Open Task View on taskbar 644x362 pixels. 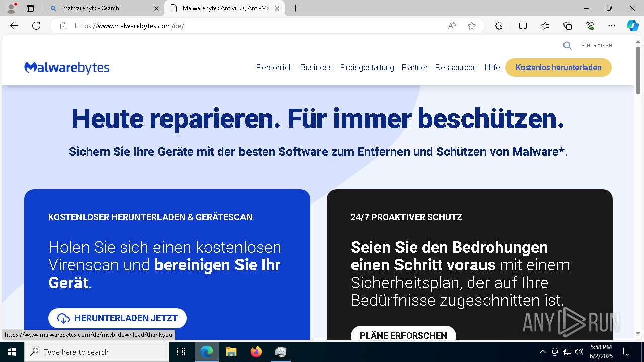pos(181,352)
